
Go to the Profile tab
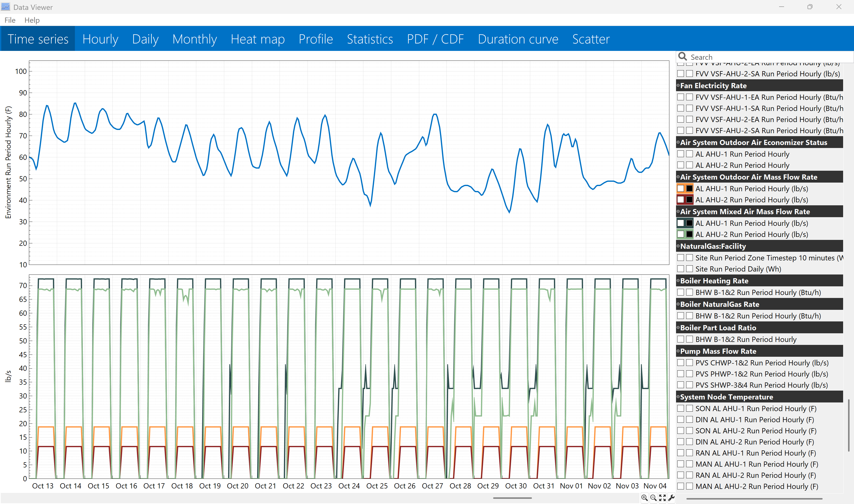coord(316,39)
